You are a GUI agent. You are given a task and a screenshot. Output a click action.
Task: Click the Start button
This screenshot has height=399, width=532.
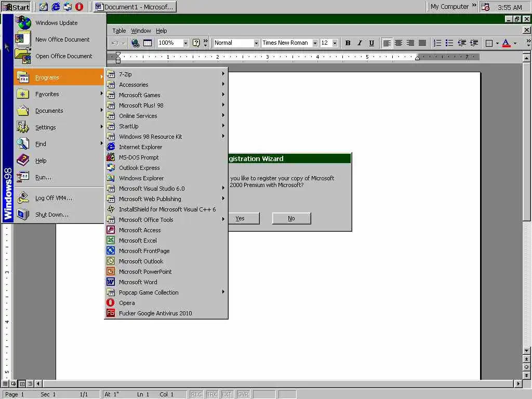tap(16, 7)
